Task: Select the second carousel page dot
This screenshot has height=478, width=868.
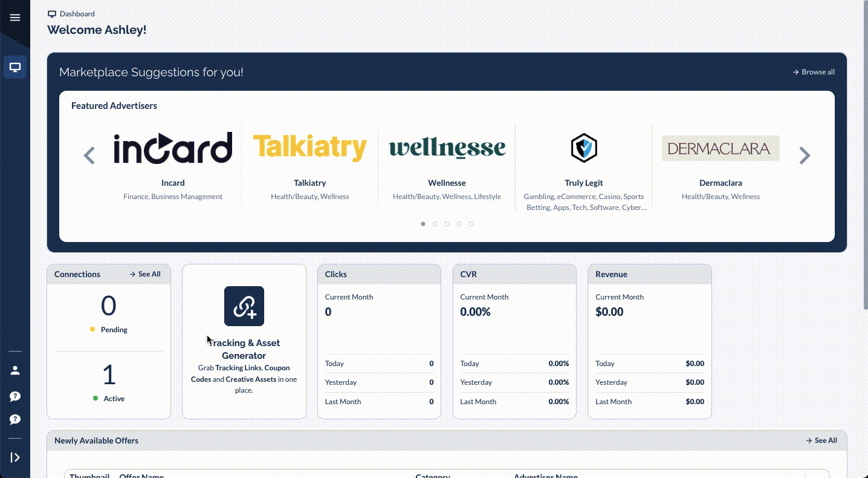Action: click(435, 224)
